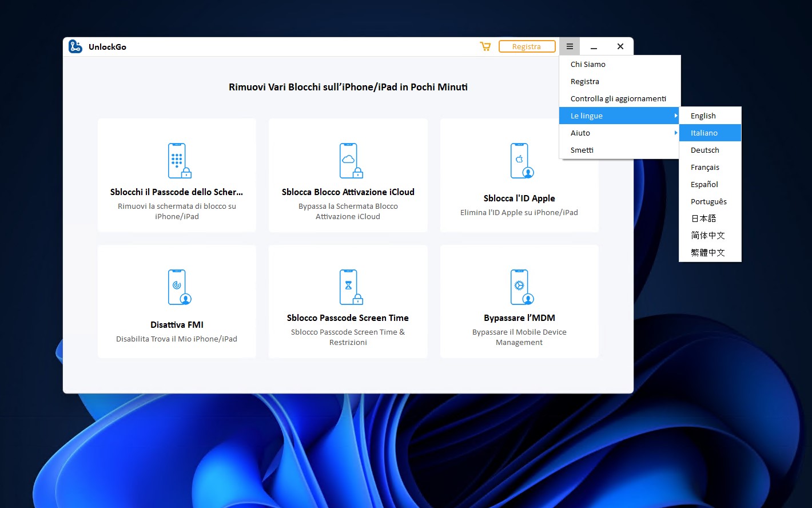This screenshot has height=508, width=812.
Task: Open the Disattiva FMI card
Action: tap(177, 301)
